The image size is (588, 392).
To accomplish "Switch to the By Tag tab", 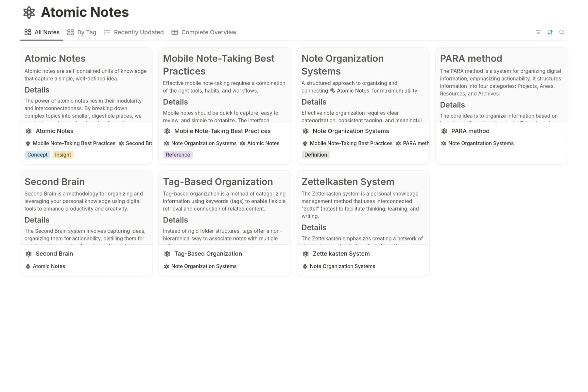I will pyautogui.click(x=82, y=32).
